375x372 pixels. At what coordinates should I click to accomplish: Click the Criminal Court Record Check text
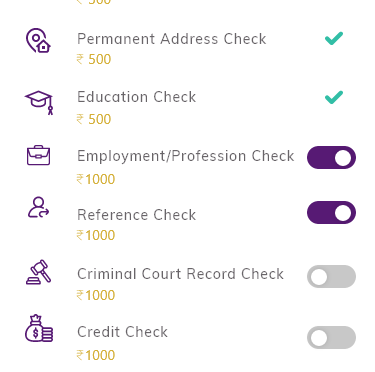[180, 274]
